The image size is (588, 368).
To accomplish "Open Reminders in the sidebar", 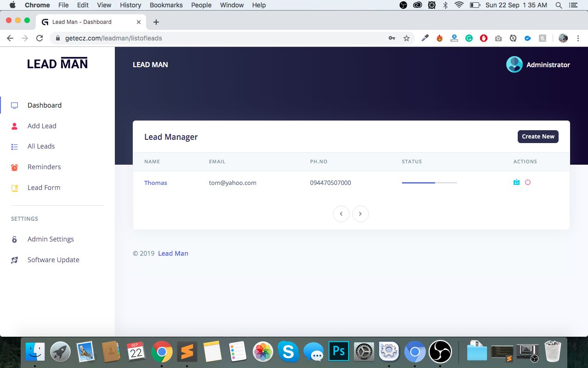I will tap(44, 167).
